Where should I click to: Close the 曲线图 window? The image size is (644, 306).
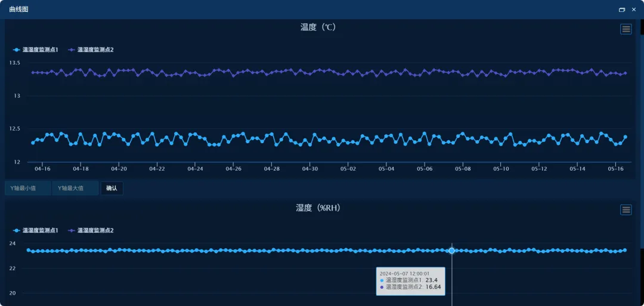click(x=634, y=10)
